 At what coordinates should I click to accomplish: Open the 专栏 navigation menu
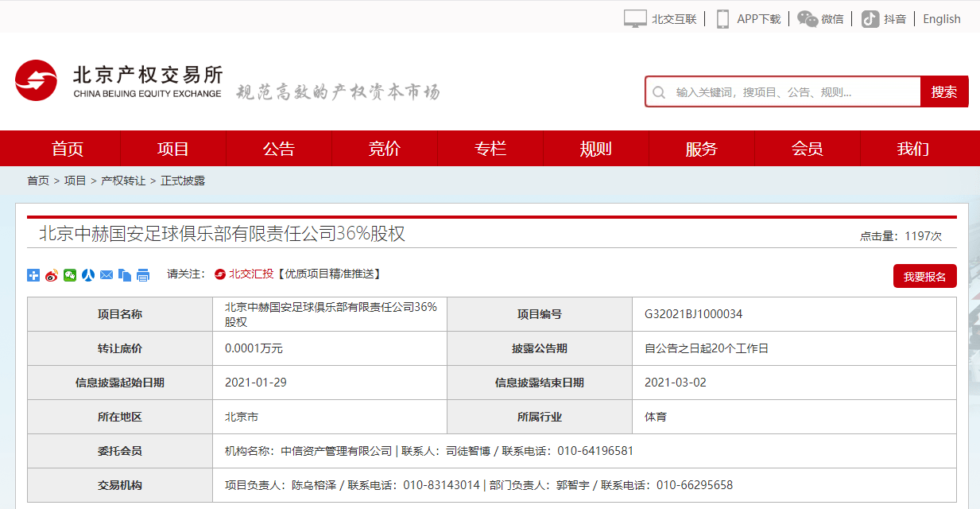[490, 149]
